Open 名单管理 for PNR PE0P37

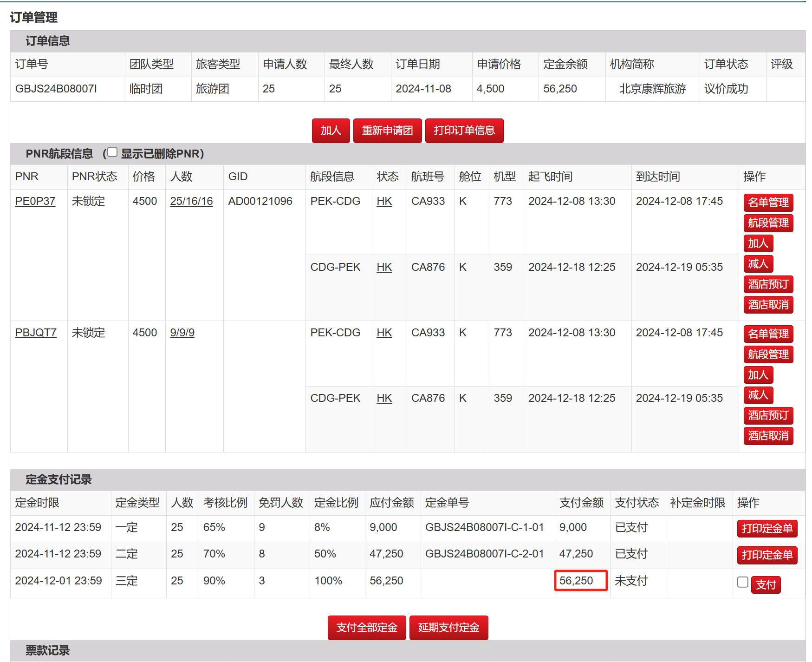coord(768,203)
